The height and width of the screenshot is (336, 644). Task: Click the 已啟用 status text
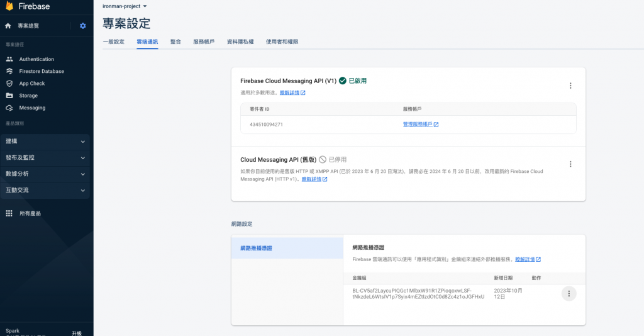pos(358,81)
